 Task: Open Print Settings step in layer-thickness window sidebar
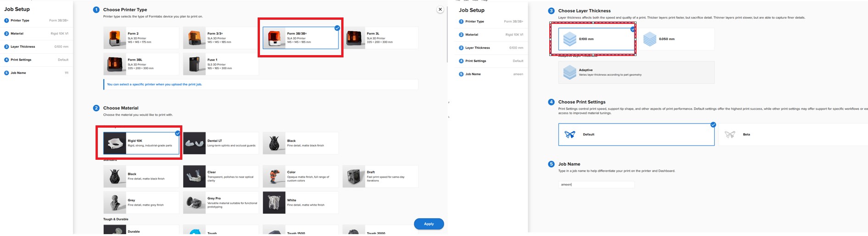pyautogui.click(x=491, y=61)
